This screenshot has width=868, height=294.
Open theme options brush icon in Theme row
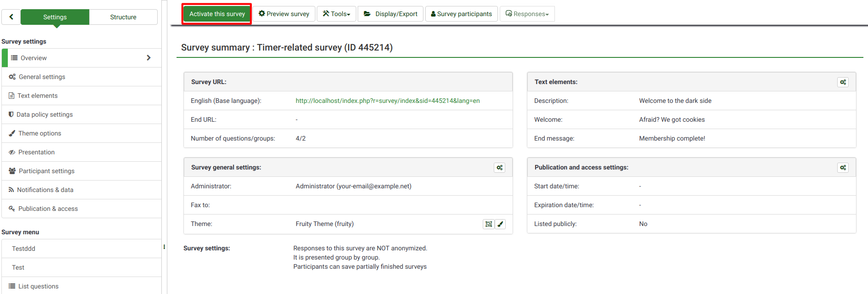[500, 224]
